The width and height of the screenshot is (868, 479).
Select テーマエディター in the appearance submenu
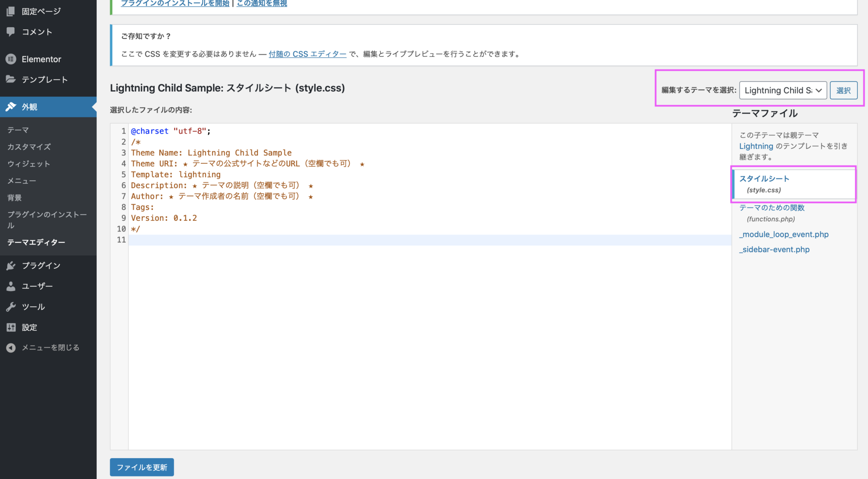36,242
